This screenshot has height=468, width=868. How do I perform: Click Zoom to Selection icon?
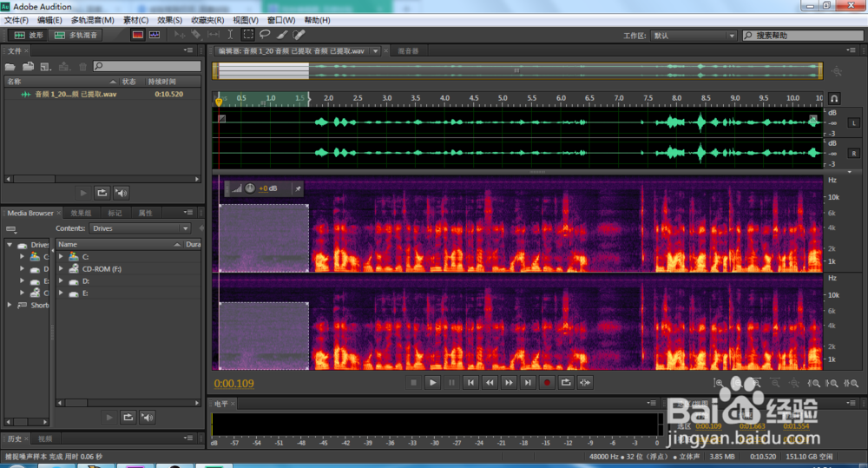pyautogui.click(x=851, y=383)
